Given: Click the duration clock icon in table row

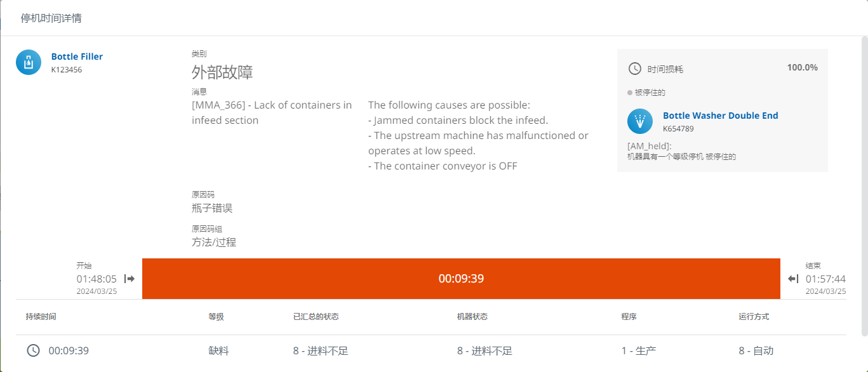Looking at the screenshot, I should pos(33,350).
